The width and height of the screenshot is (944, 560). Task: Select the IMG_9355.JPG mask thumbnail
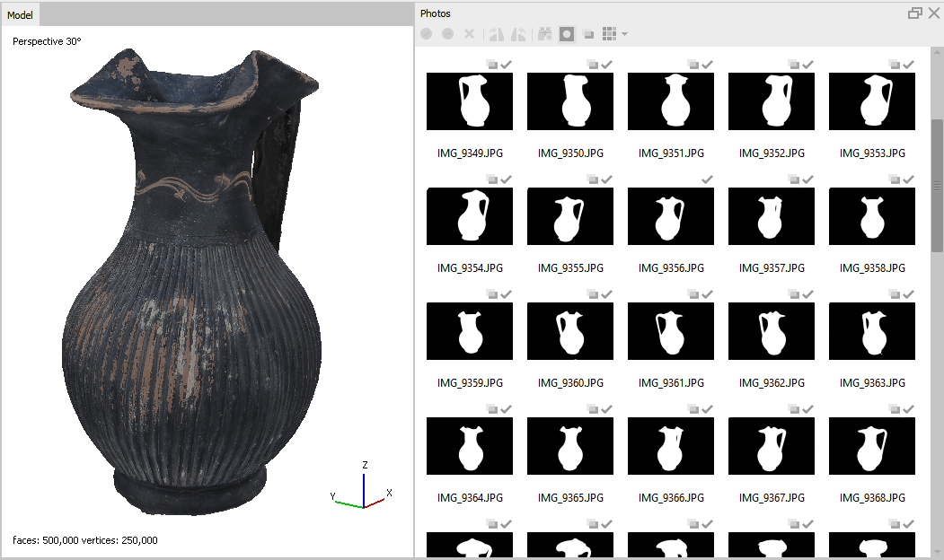click(570, 216)
